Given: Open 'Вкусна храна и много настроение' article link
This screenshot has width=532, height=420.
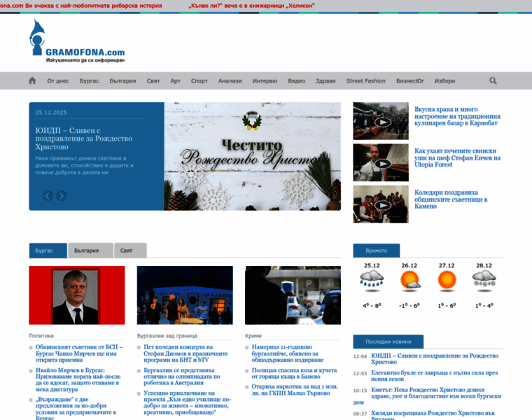Looking at the screenshot, I should [x=457, y=116].
